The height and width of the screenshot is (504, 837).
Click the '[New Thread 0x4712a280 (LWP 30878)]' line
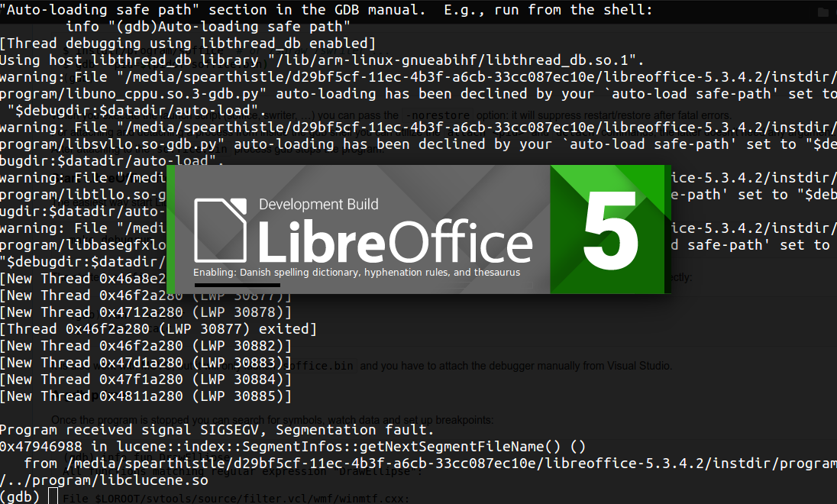(146, 312)
